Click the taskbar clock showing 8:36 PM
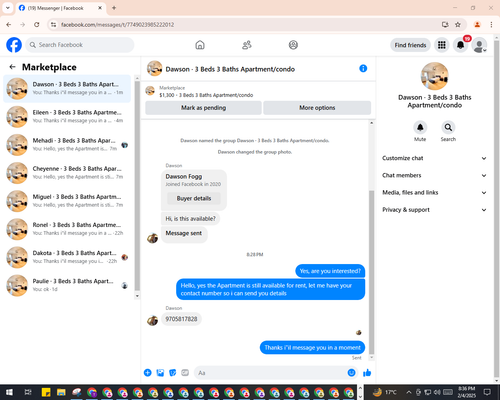Screen dimensions: 500x400 coord(466,392)
